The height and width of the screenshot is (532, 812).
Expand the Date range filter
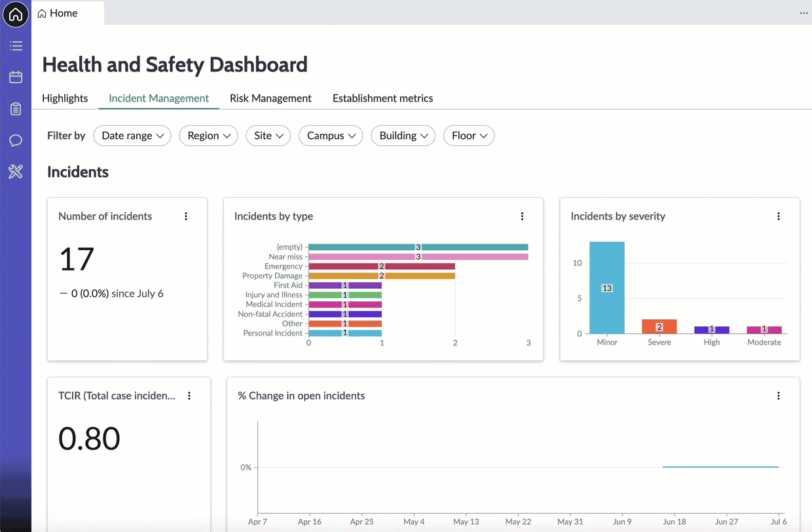tap(132, 136)
